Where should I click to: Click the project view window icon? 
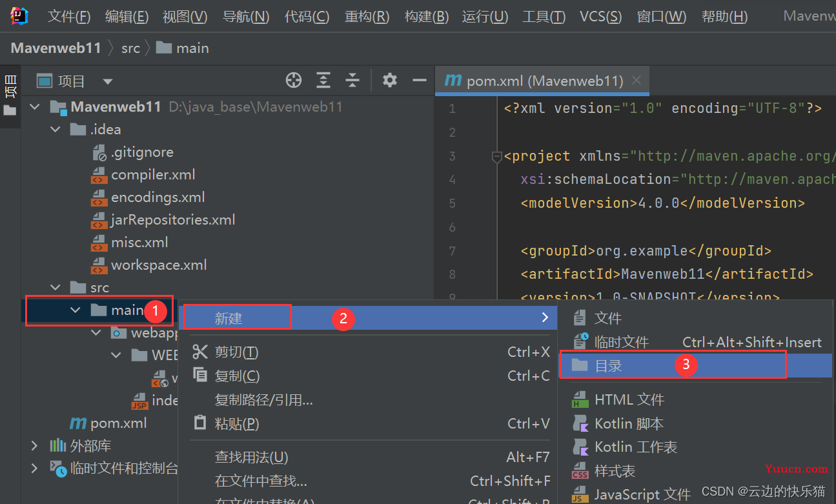(x=44, y=81)
